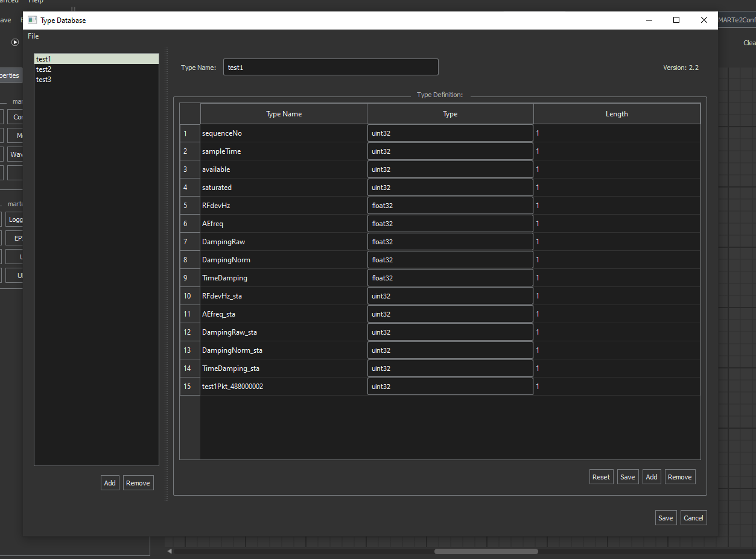Viewport: 756px width, 559px height.
Task: Open the File menu of Type Database
Action: [33, 36]
